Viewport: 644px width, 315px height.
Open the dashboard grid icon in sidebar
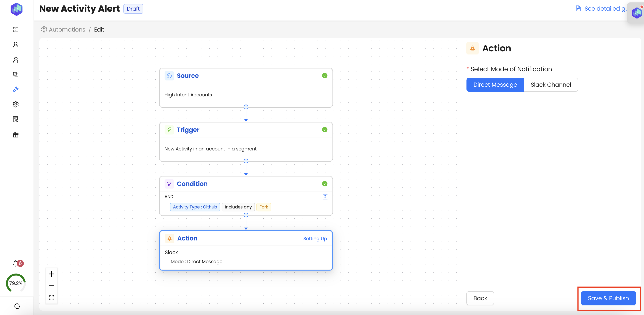coord(15,30)
